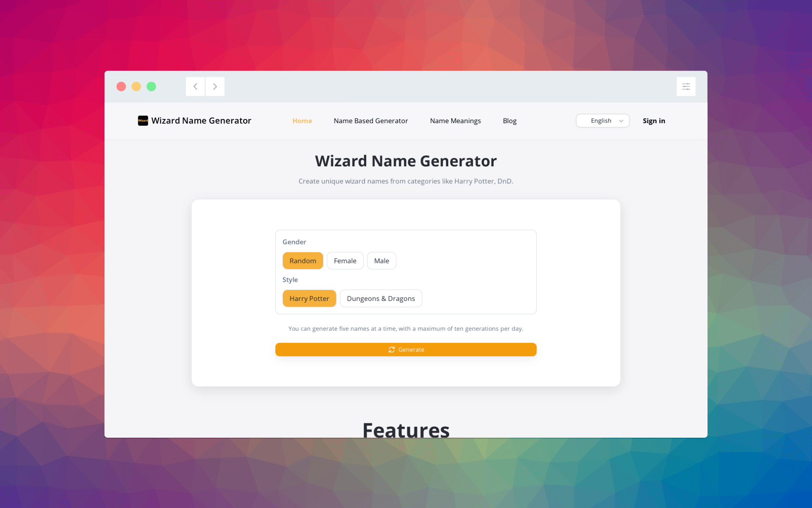
Task: Click the yellow minimize window dot
Action: pos(136,86)
